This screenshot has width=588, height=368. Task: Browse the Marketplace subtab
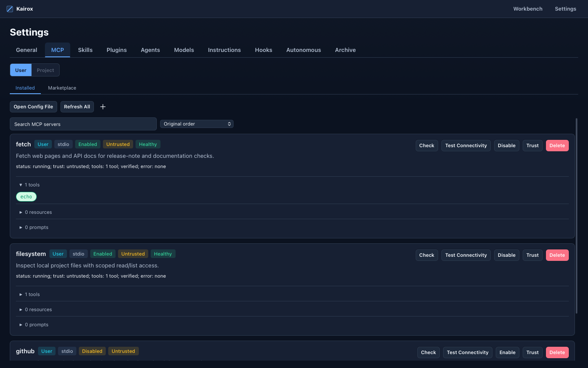(62, 88)
